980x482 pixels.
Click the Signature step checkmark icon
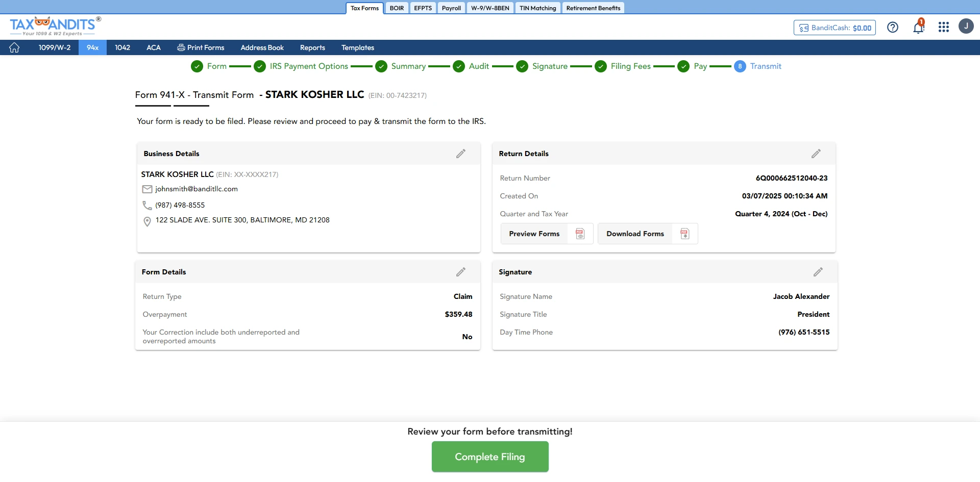[522, 66]
